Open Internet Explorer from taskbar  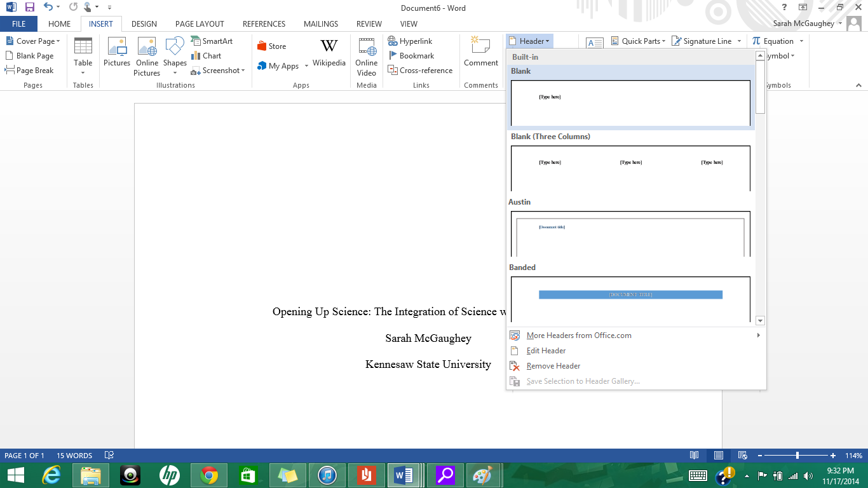click(51, 475)
